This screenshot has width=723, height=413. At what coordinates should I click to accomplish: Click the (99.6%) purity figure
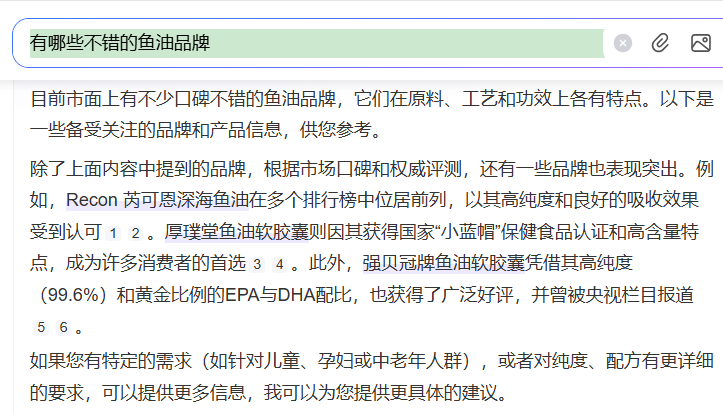[x=72, y=295]
